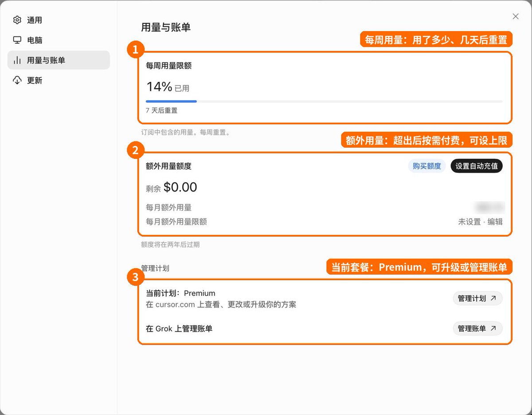Click the monitor icon beside 电脑
Screen dimensions: 532x415
(x=17, y=40)
